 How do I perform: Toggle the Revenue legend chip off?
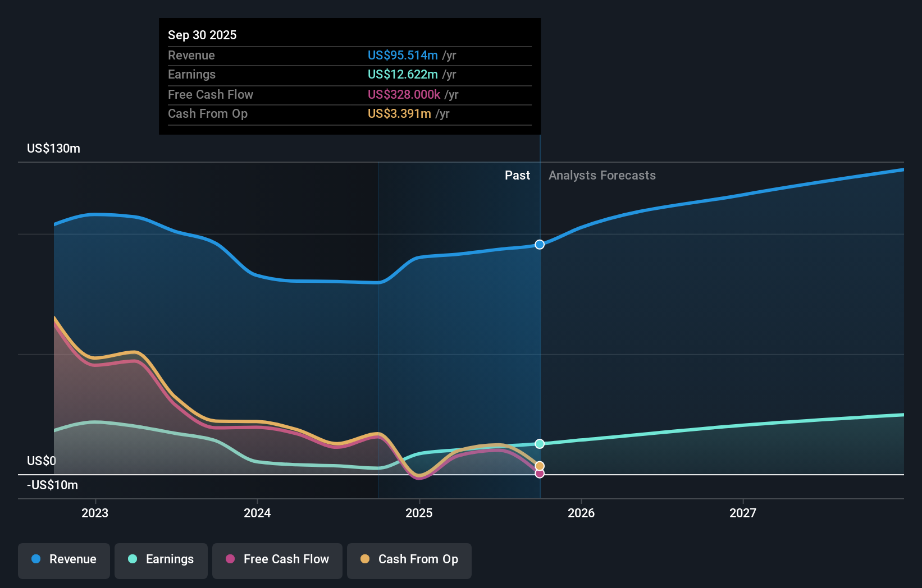63,559
